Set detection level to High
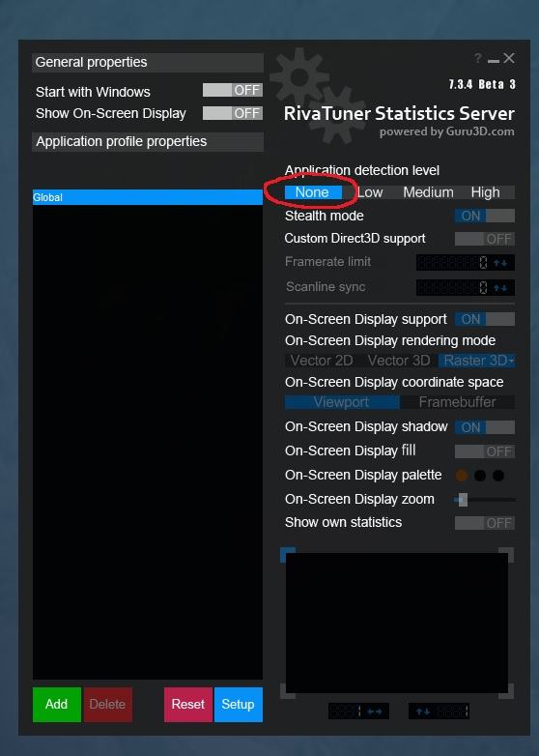 pos(486,192)
